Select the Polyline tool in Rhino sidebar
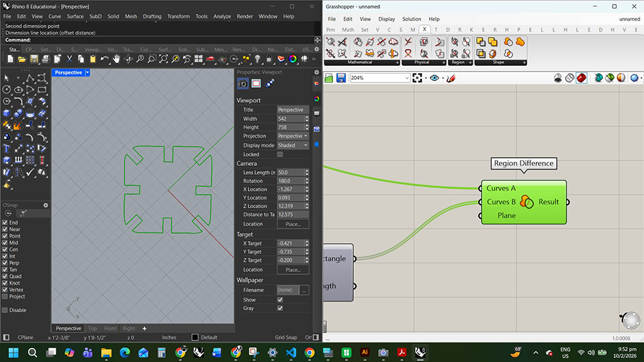 (30, 78)
